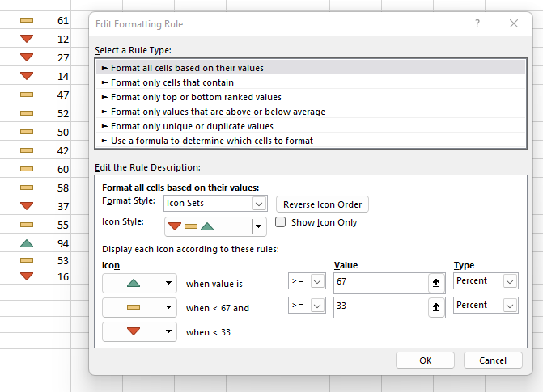
Task: Open the Type dropdown for the 67 rule
Action: [486, 281]
